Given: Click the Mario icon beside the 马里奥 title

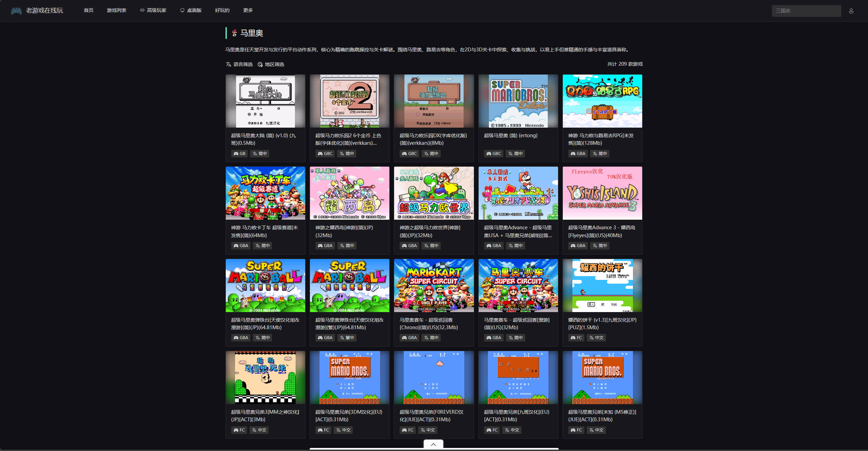Looking at the screenshot, I should pos(234,33).
